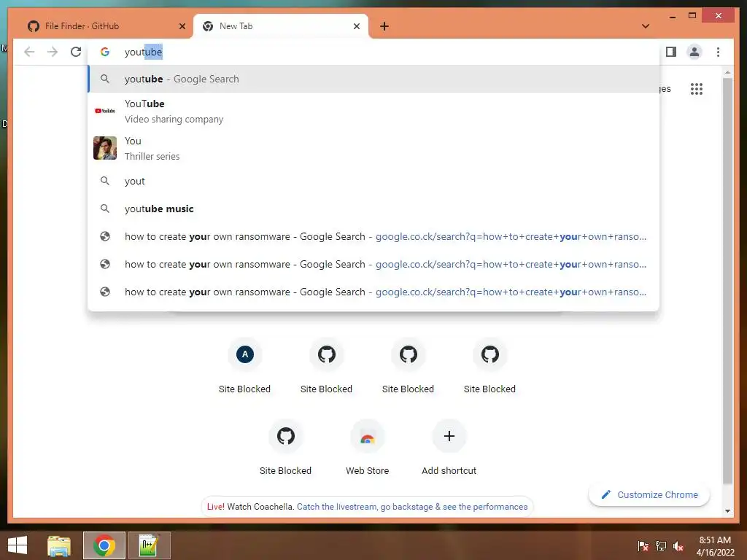Choose 'You Thriller series' suggestion

374,148
